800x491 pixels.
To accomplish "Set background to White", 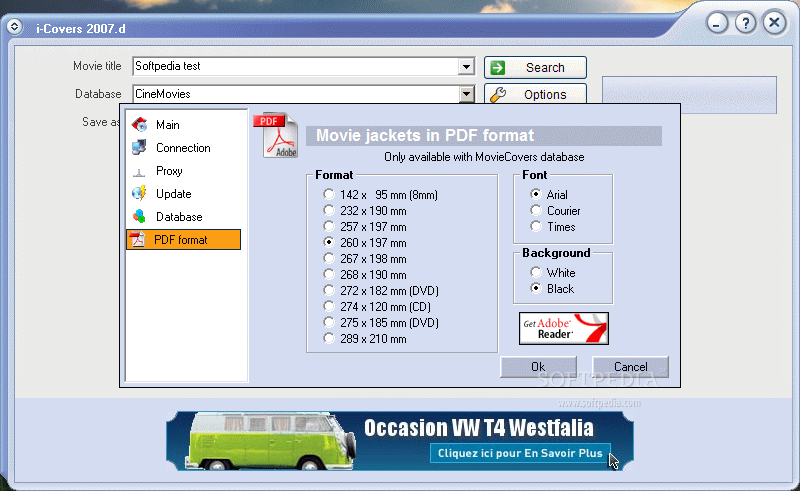I will tap(553, 273).
